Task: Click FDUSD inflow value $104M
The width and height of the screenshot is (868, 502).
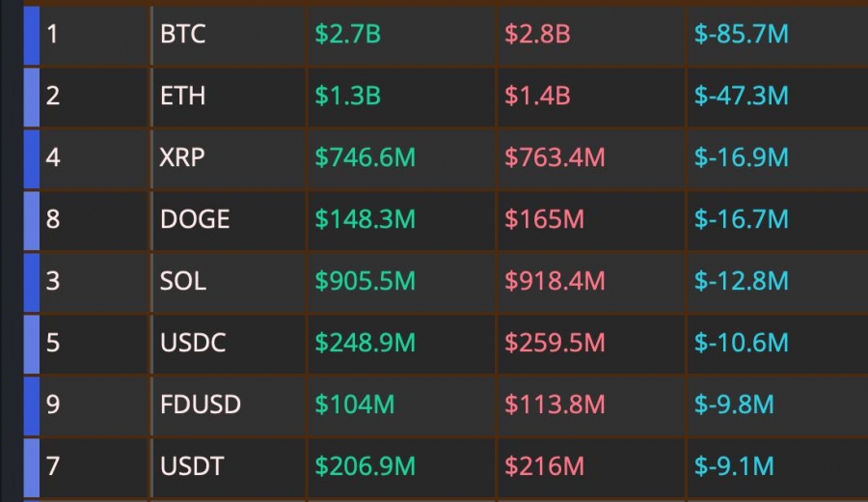Action: [x=354, y=404]
